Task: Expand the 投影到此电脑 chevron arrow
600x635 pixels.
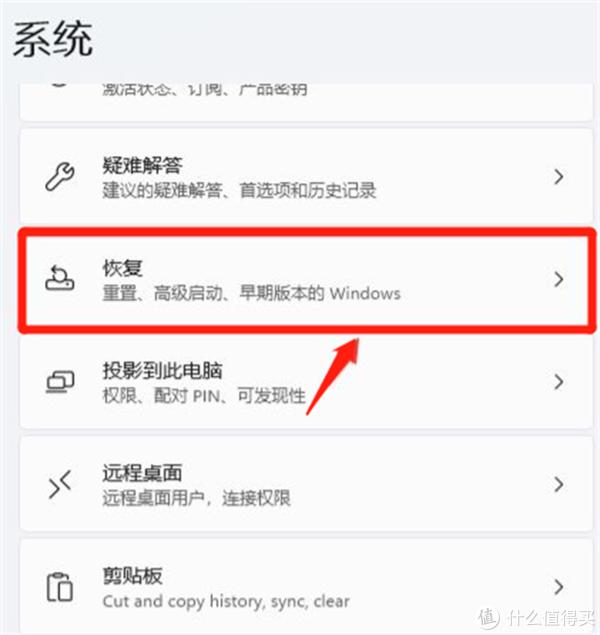Action: pyautogui.click(x=559, y=381)
